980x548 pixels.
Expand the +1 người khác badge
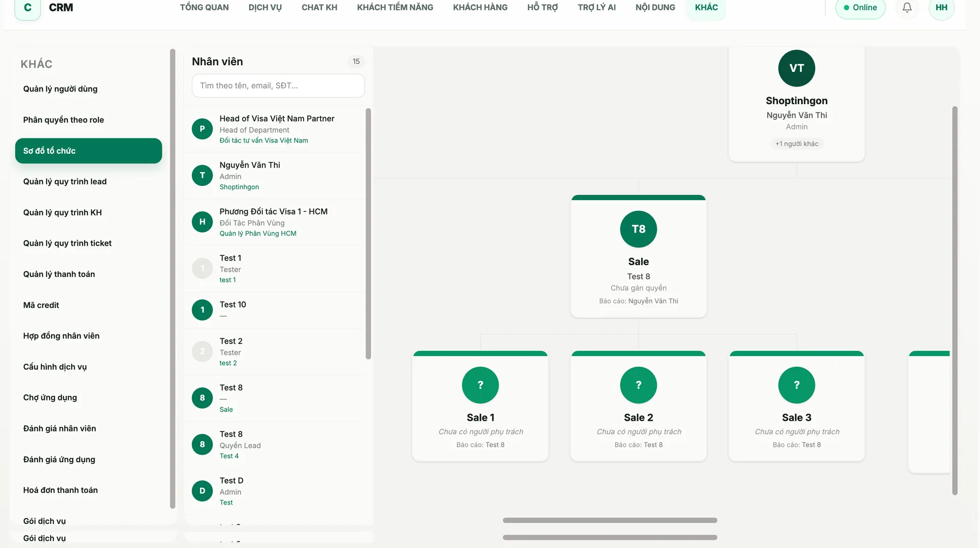796,144
